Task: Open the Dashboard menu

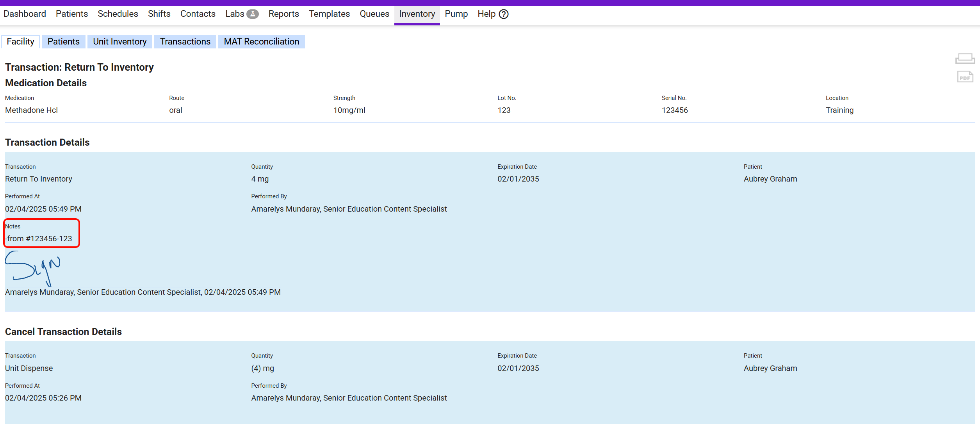Action: coord(25,14)
